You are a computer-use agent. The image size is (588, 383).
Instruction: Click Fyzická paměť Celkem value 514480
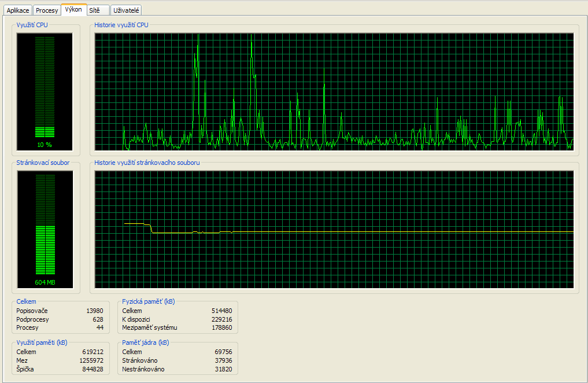(221, 311)
